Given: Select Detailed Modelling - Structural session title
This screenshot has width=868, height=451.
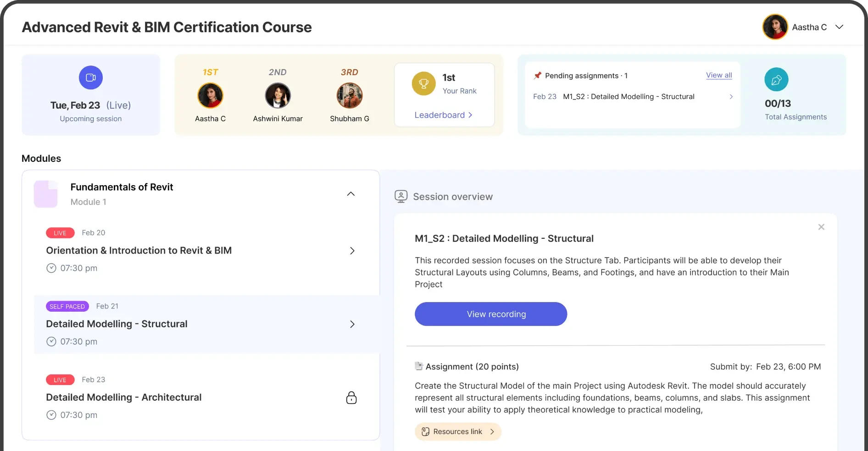Looking at the screenshot, I should tap(117, 324).
